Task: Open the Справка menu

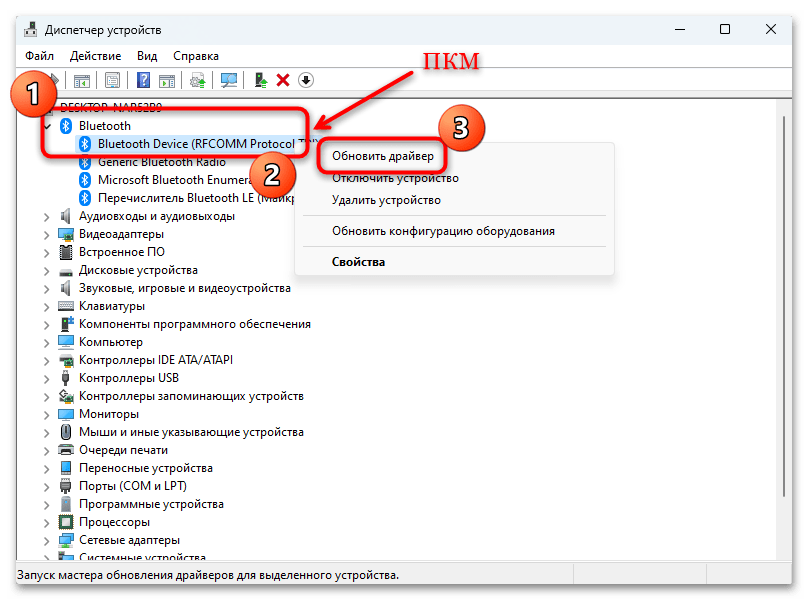Action: (x=196, y=56)
